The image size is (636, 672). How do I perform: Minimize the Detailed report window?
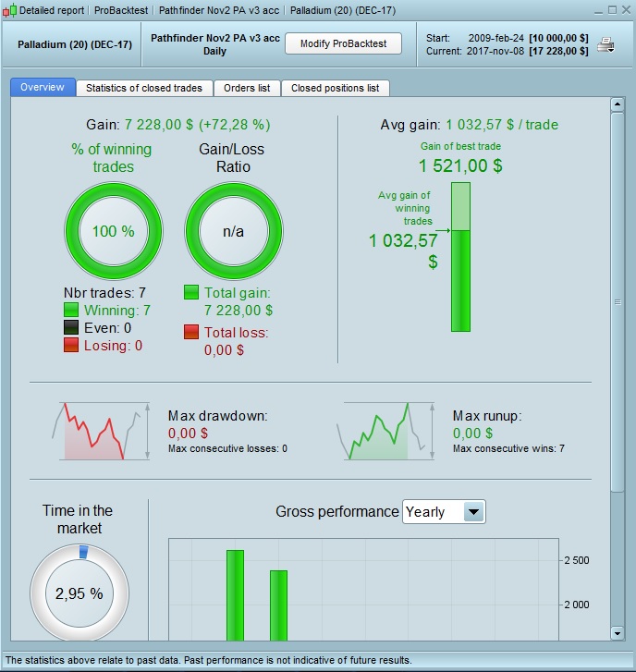599,11
